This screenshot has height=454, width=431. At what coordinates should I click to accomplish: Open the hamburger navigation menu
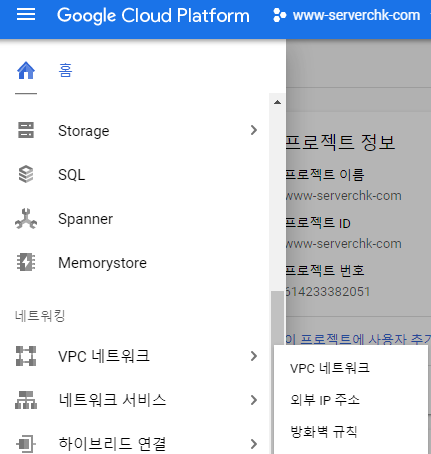26,14
